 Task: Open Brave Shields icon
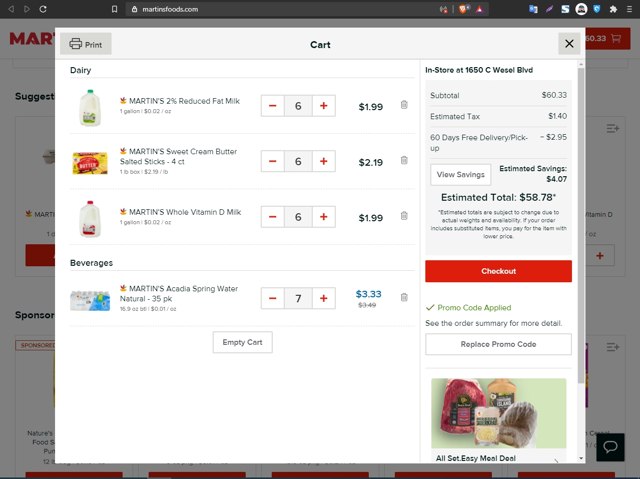coord(464,9)
